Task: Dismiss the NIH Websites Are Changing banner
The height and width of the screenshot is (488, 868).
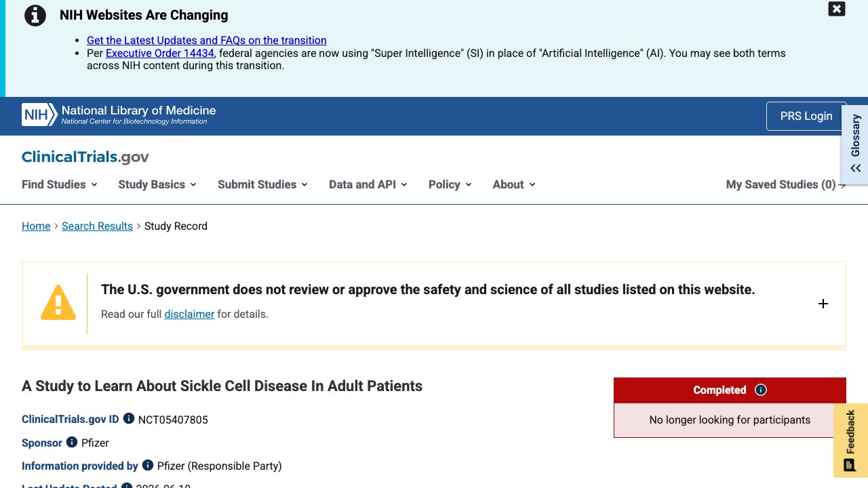Action: (x=837, y=9)
